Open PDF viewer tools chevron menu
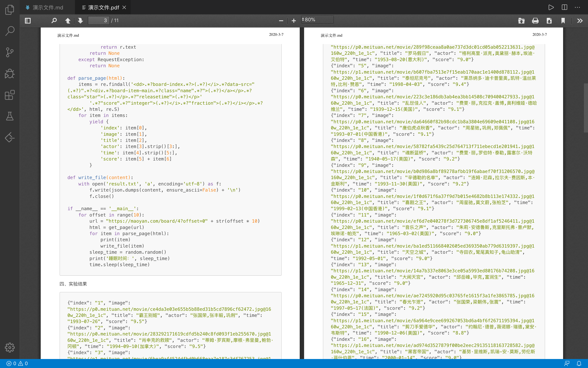The image size is (588, 368). pos(580,21)
